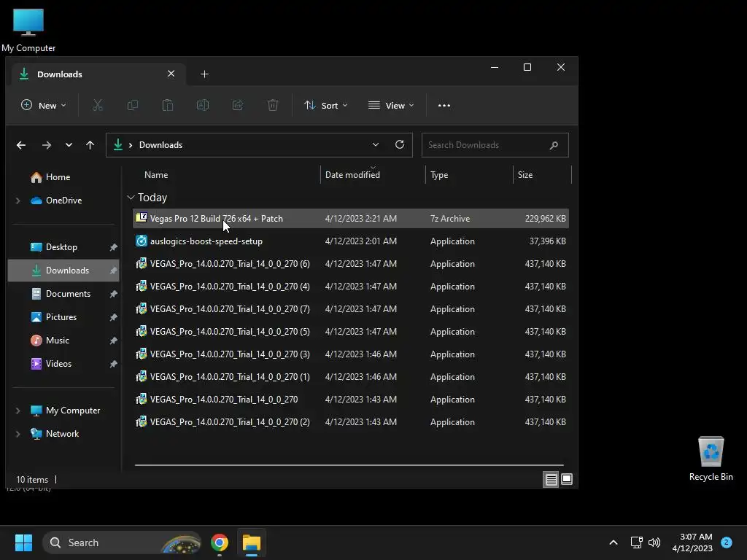This screenshot has height=560, width=747.
Task: Click the Vegas Pro 7z archive file icon
Action: tap(142, 218)
